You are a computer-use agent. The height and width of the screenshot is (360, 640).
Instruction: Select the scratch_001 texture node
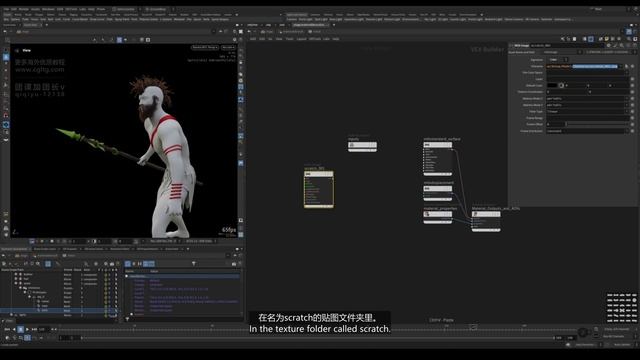[x=319, y=189]
